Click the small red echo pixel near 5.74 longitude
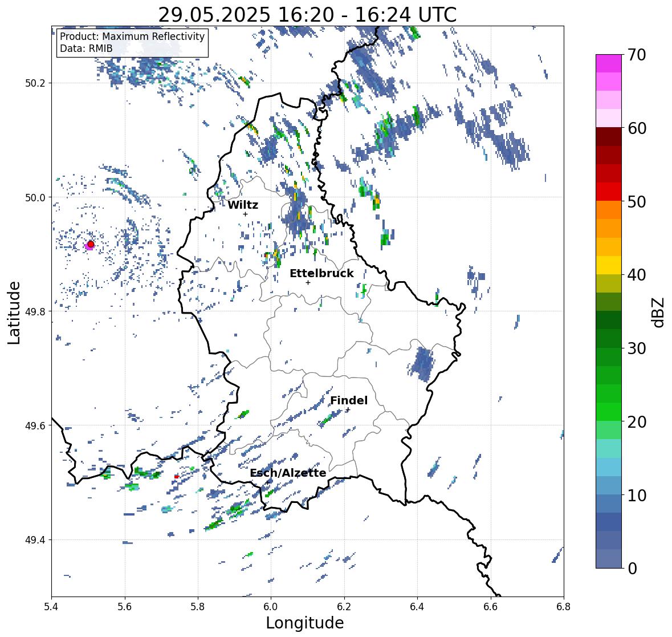The image size is (672, 637). (176, 477)
